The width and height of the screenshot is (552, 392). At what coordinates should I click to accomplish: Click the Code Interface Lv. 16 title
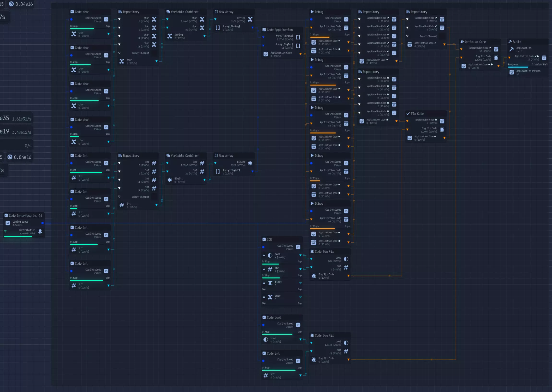tap(25, 216)
